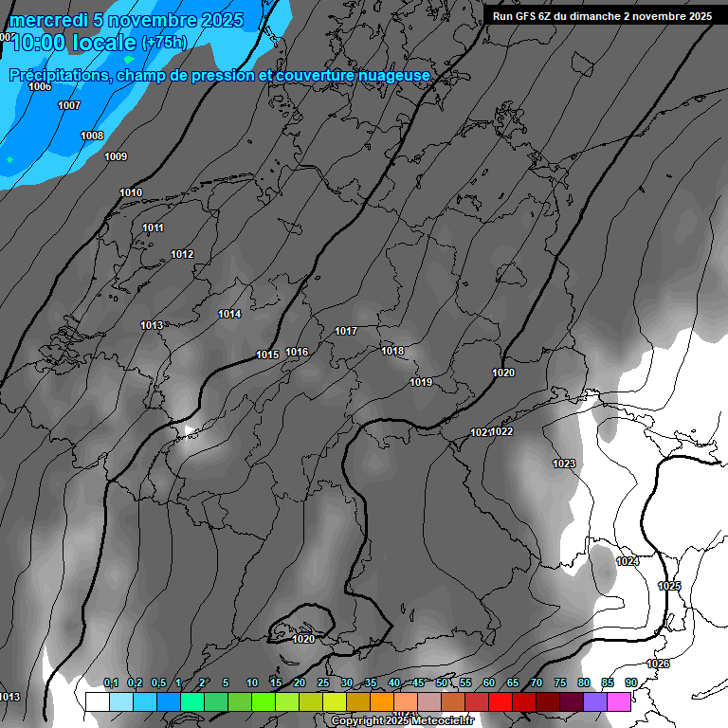Select the 1025 pressure label

coord(669,586)
